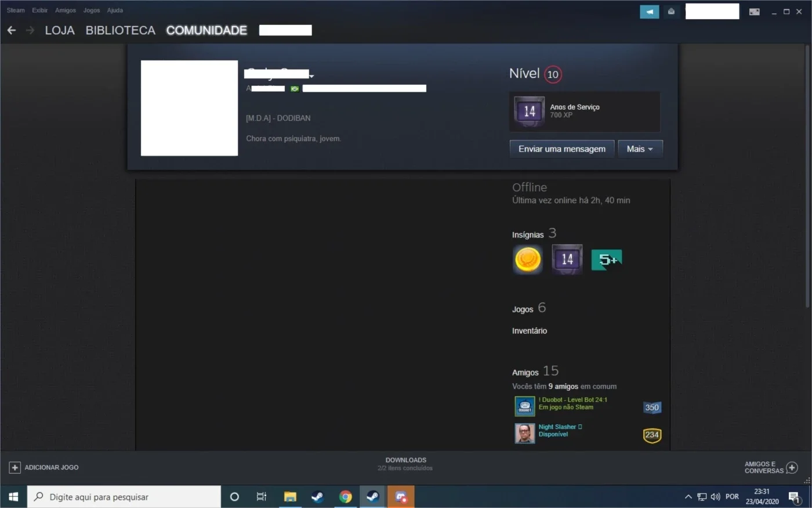Open the announcements megaphone icon
Screen dimensions: 812x508
pyautogui.click(x=649, y=12)
